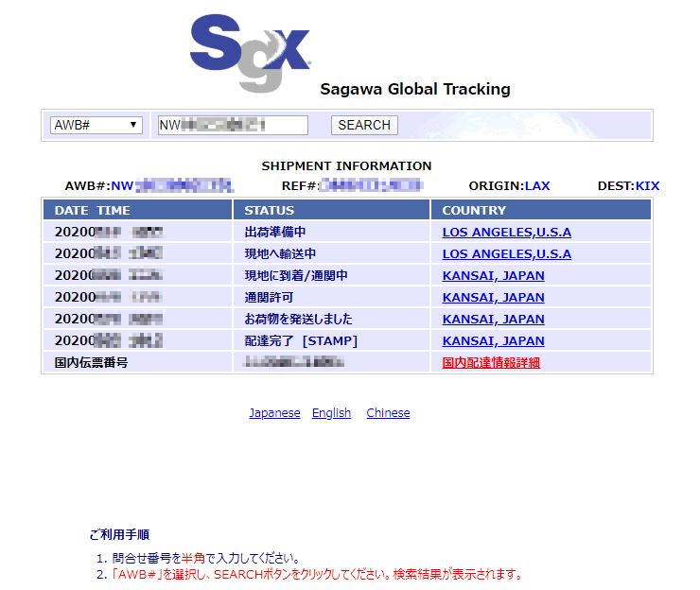Click the DEST:KIX text
Viewport: 700px width, 590px height.
(628, 185)
